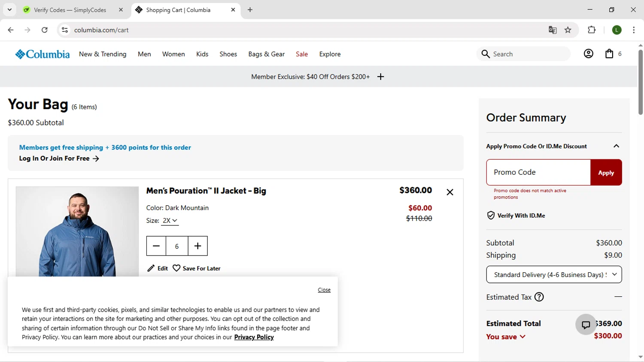Switch to Verify Codes SimplyCodes tab
Screen dimensions: 644x362
click(x=70, y=10)
